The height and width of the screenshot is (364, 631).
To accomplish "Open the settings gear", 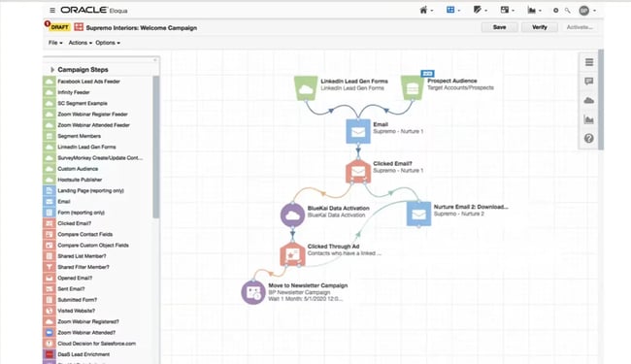I will [x=555, y=11].
